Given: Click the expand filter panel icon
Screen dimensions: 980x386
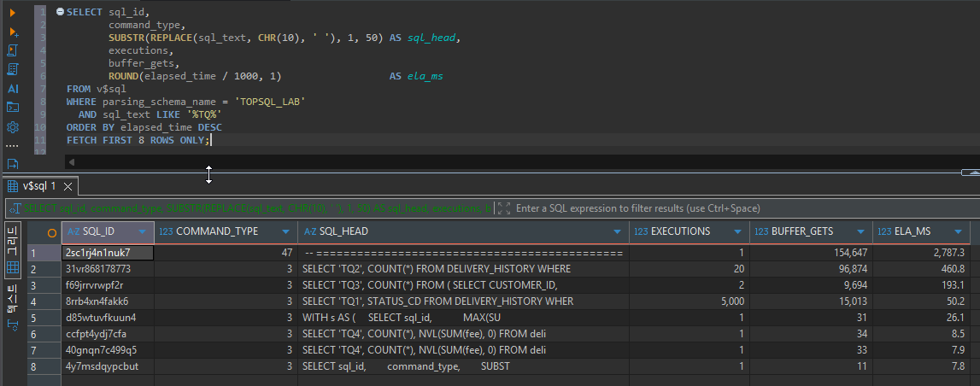Looking at the screenshot, I should click(504, 208).
